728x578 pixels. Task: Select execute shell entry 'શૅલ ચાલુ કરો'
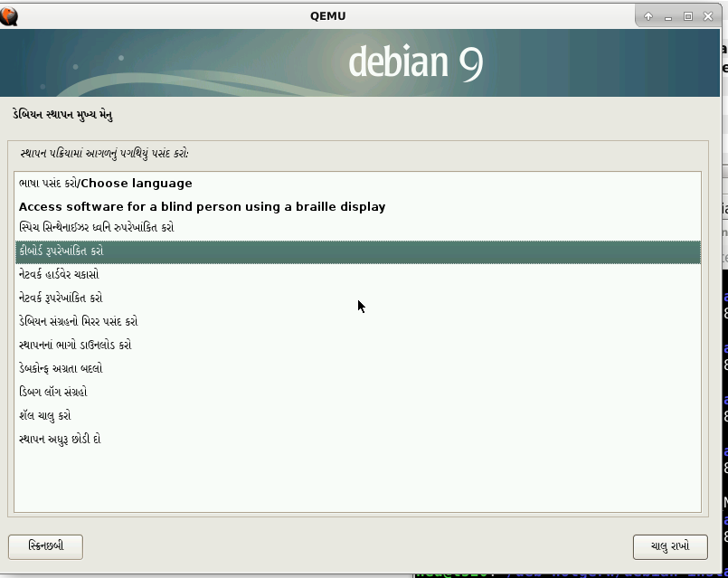(357, 416)
